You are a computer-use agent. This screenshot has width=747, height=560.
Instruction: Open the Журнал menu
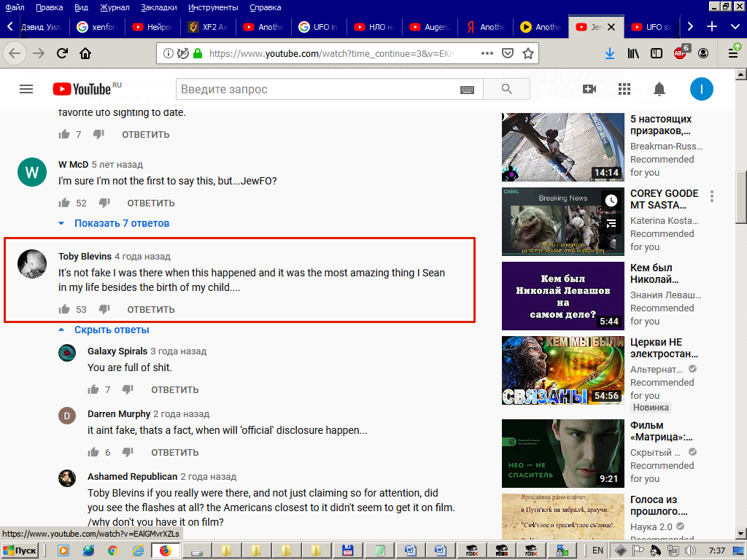tap(115, 7)
